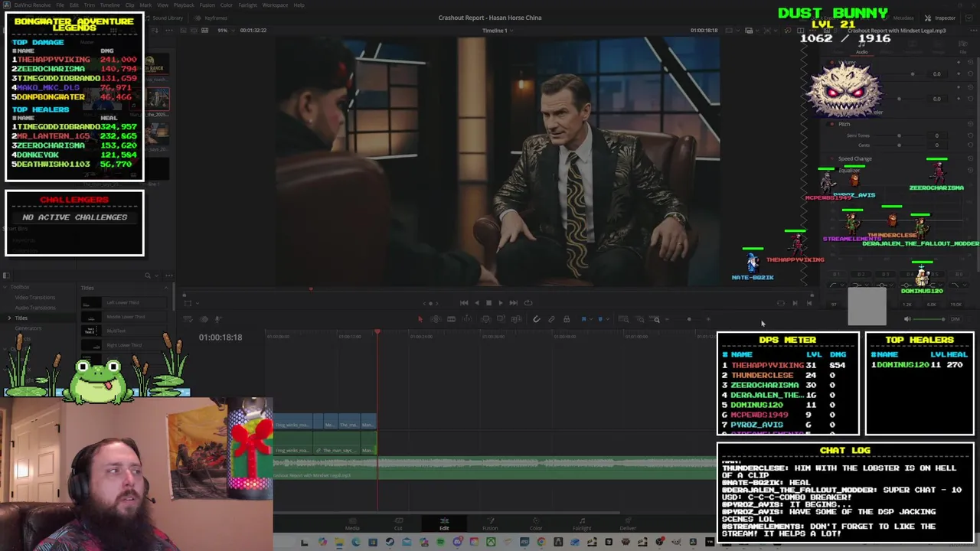Open the flag color dropdown arrow
This screenshot has width=980, height=551.
(x=591, y=319)
